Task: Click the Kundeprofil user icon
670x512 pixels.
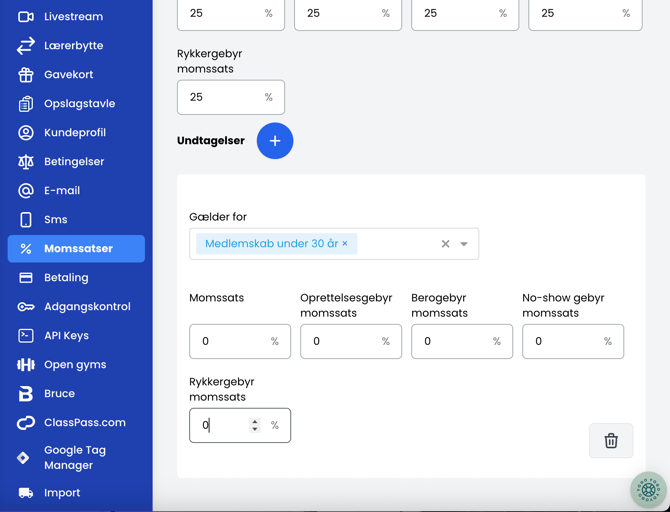Action: point(26,133)
